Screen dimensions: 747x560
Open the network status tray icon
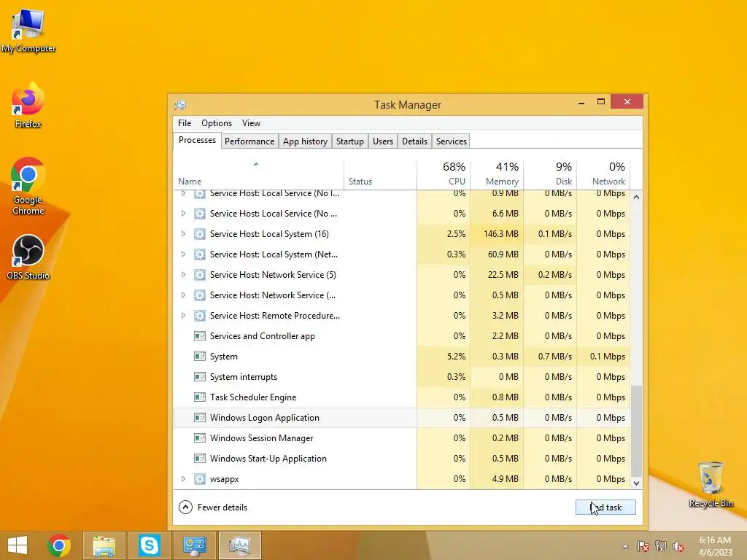click(x=661, y=546)
